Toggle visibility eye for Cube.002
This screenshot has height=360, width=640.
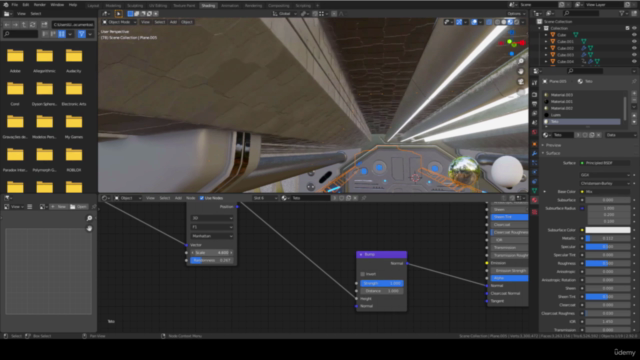634,48
